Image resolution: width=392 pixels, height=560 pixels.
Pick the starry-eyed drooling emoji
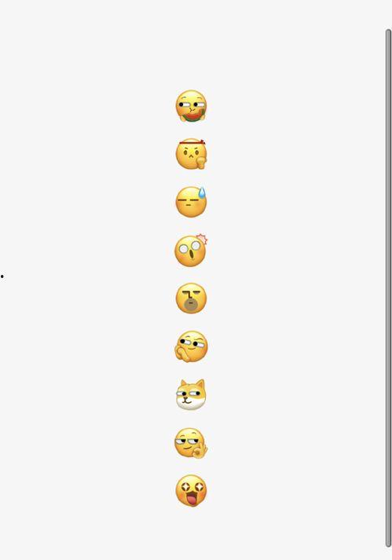191,491
